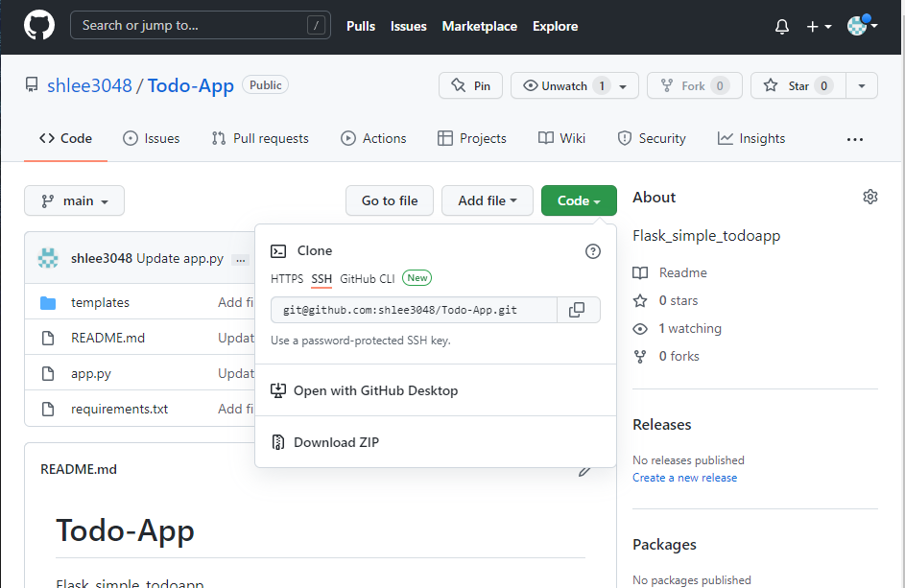905x588 pixels.
Task: Focus the Search or jump to field
Action: click(201, 25)
